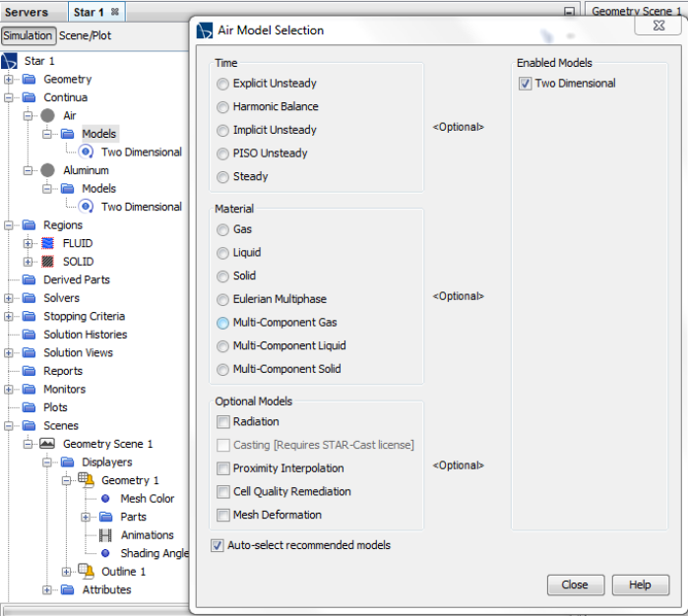Image resolution: width=688 pixels, height=616 pixels.
Task: Minimize the simulation panel with the top-right button
Action: tap(569, 12)
